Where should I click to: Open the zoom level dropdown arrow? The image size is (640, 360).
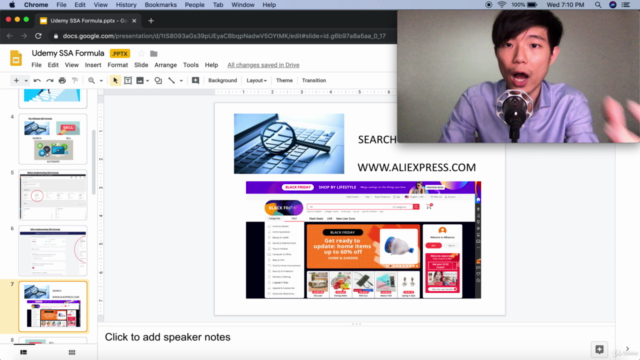(x=101, y=81)
